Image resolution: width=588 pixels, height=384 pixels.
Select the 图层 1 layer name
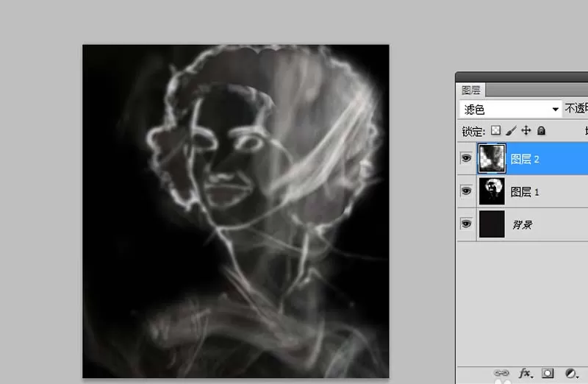[525, 192]
